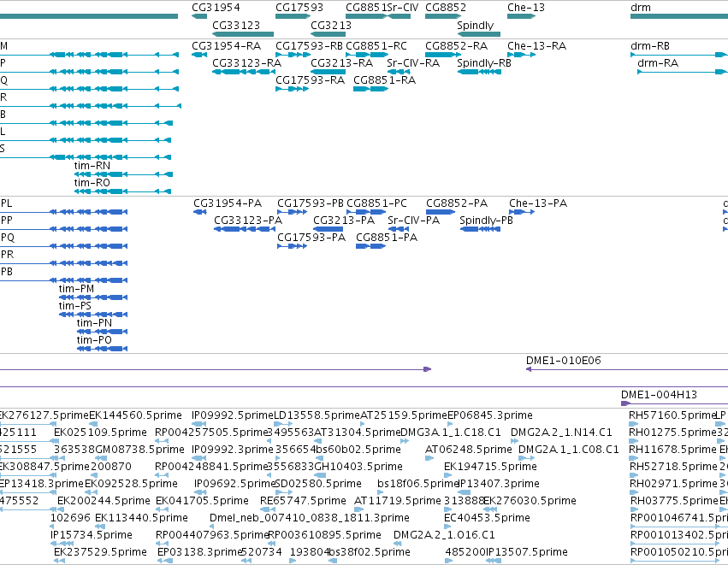Select the tim-PO protein feature
Screen dimensions: 728x565
click(x=102, y=349)
